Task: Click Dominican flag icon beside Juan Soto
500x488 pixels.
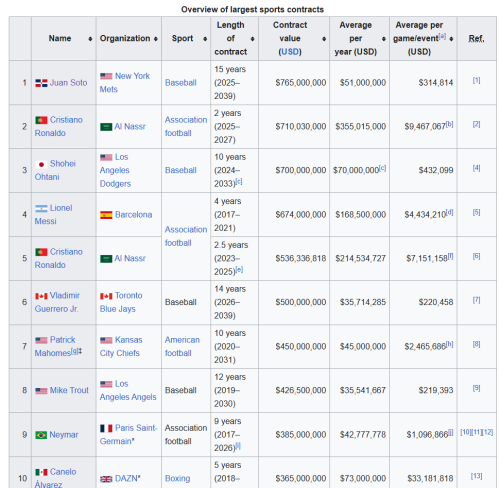Action: [x=41, y=83]
